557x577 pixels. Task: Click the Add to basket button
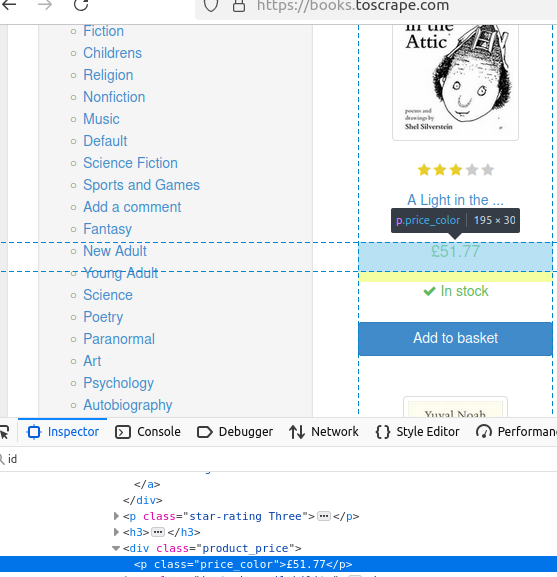click(x=455, y=339)
